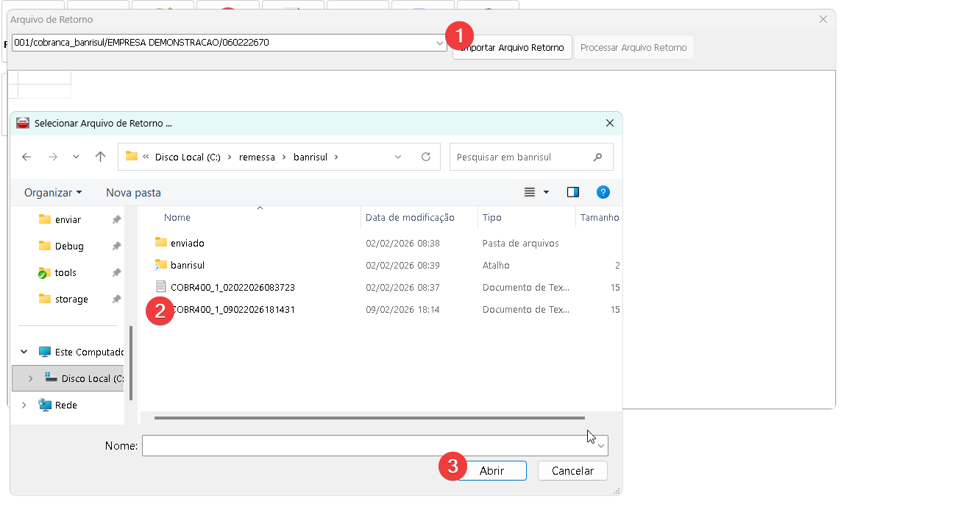980x510 pixels.
Task: Open the enviado folder
Action: point(187,243)
